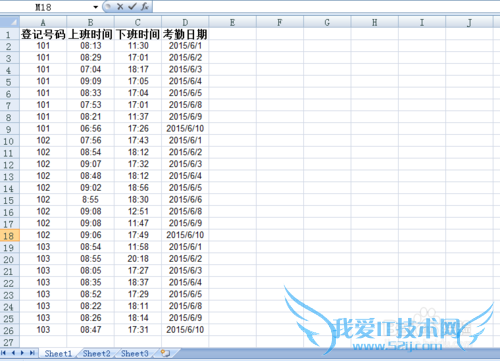Select highlighted row 18 header
Screen dimensions: 500x361
point(10,235)
